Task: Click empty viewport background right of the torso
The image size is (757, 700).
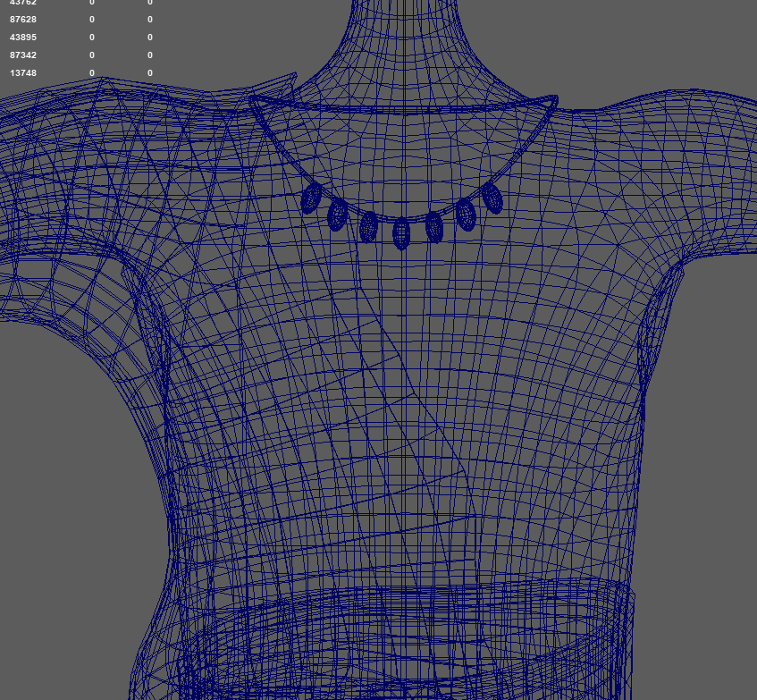Action: point(706,447)
